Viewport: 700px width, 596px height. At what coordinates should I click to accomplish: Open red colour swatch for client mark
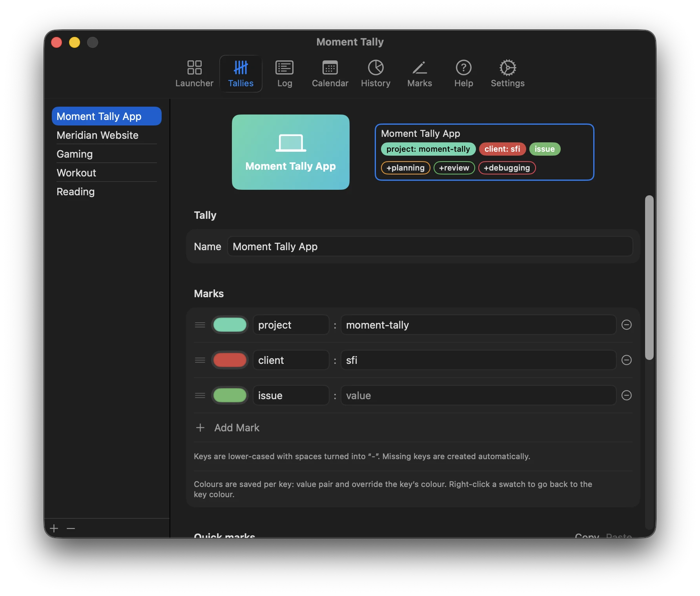(x=230, y=360)
